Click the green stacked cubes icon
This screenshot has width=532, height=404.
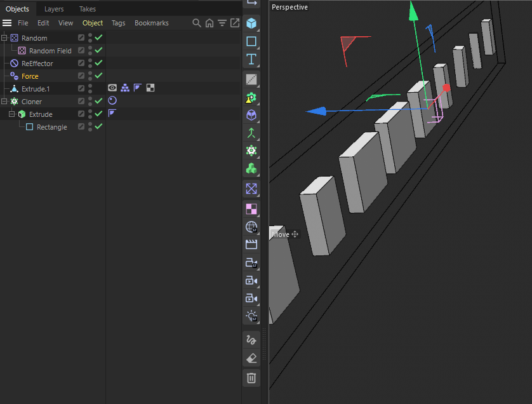tap(251, 168)
